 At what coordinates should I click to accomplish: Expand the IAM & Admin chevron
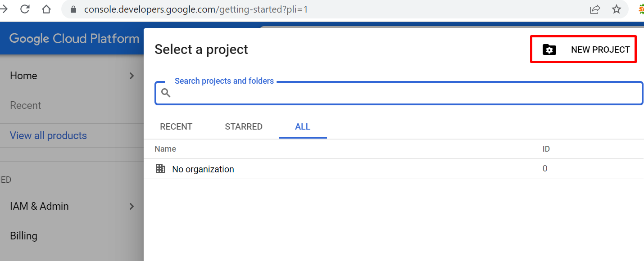[132, 206]
